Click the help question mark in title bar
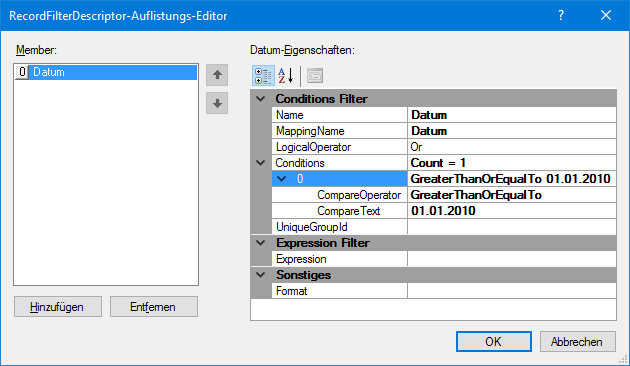630x366 pixels. click(561, 16)
